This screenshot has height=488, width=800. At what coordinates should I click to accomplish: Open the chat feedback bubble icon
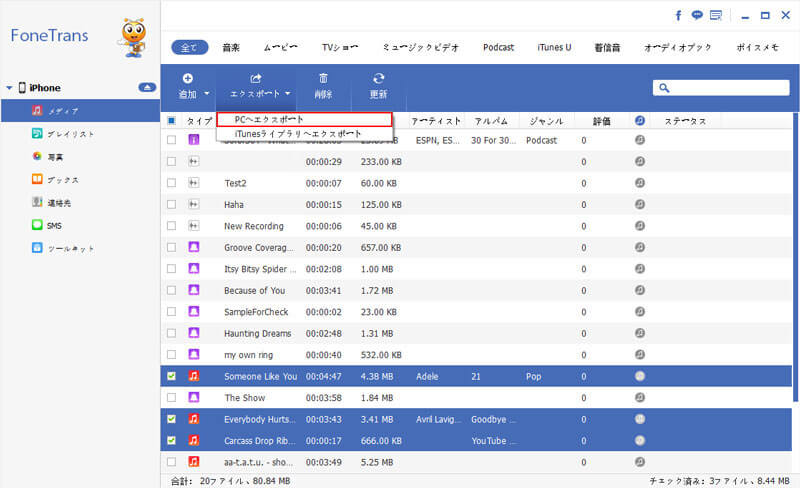[697, 15]
